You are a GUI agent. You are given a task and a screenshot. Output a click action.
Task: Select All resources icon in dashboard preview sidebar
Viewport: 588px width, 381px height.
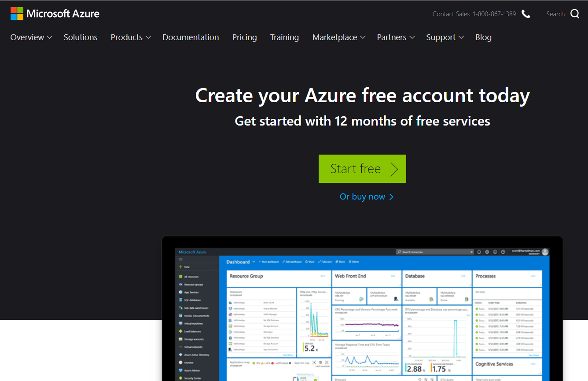click(180, 277)
